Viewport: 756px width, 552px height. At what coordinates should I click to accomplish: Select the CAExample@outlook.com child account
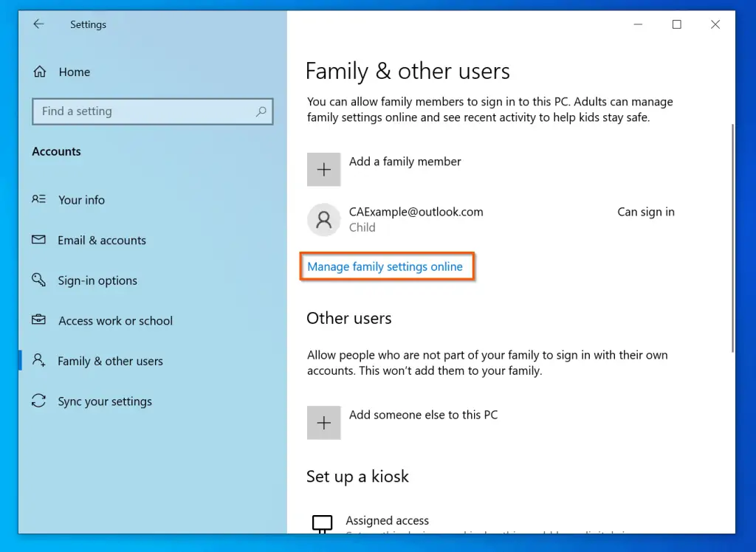point(416,212)
